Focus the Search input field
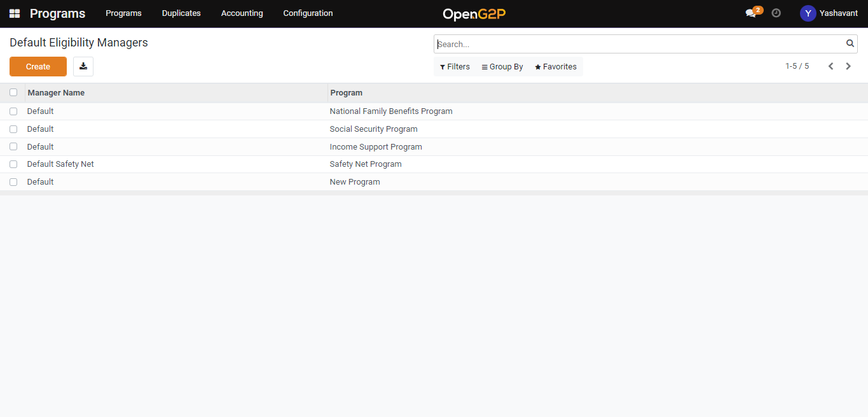868x417 pixels. [x=636, y=45]
